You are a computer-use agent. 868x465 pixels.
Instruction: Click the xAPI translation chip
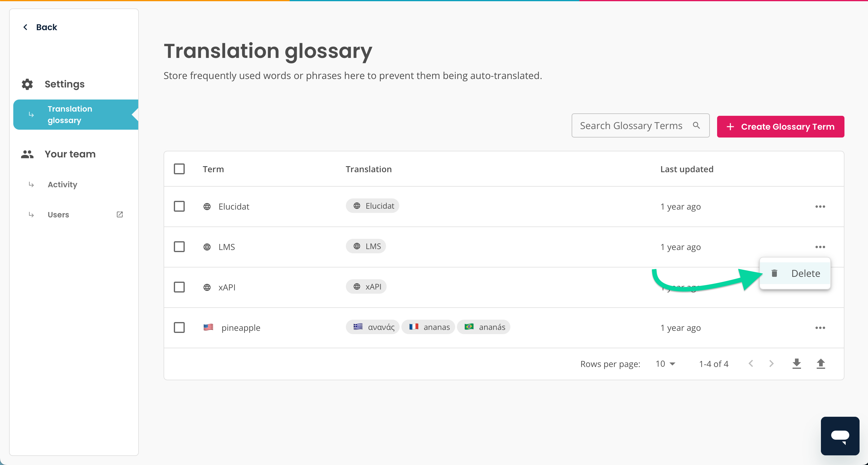click(x=366, y=286)
